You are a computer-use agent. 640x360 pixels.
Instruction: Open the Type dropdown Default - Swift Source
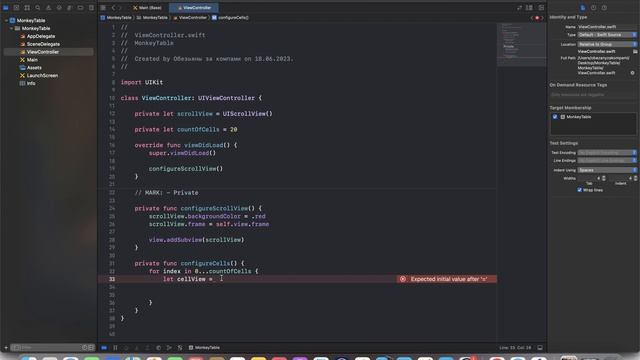tap(607, 35)
